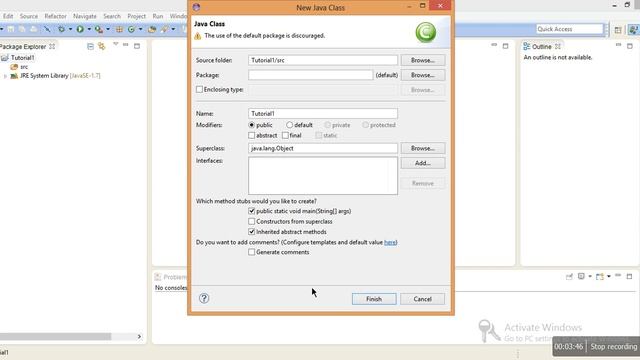
Task: Click the toolbar icon left of Debug
Action: [47, 29]
